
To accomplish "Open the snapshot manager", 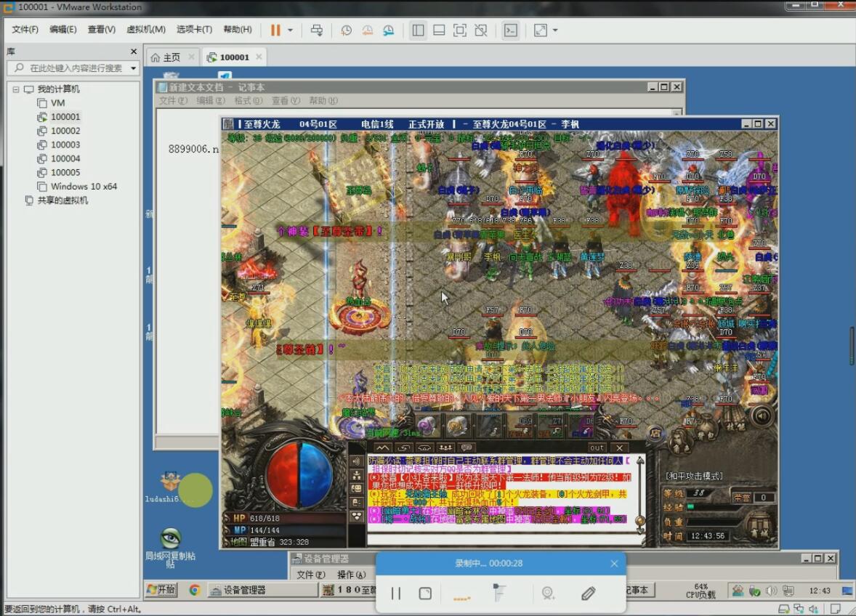I will pos(388,30).
